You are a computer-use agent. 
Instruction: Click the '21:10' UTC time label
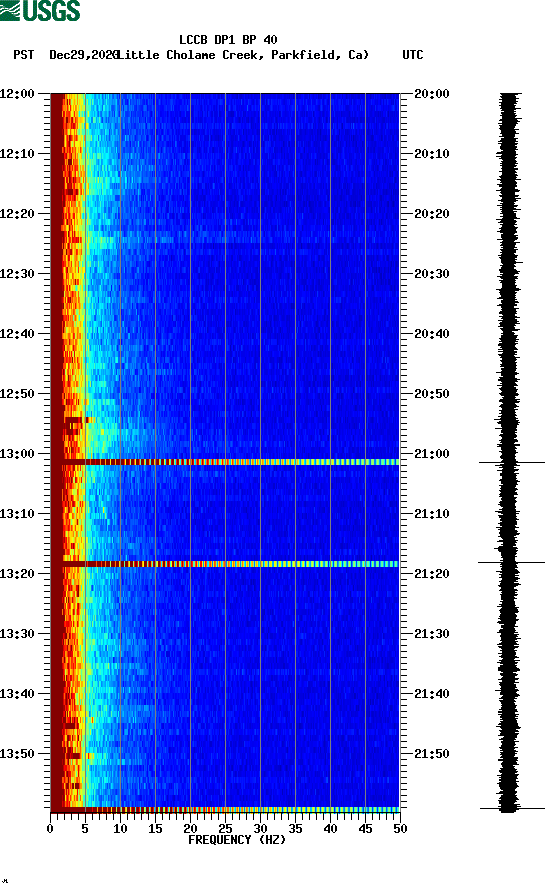tap(432, 514)
